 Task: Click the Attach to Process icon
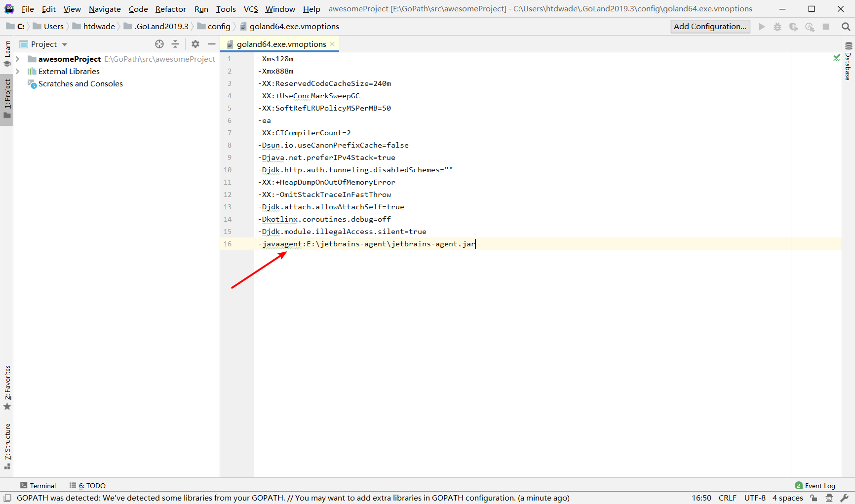pyautogui.click(x=810, y=27)
